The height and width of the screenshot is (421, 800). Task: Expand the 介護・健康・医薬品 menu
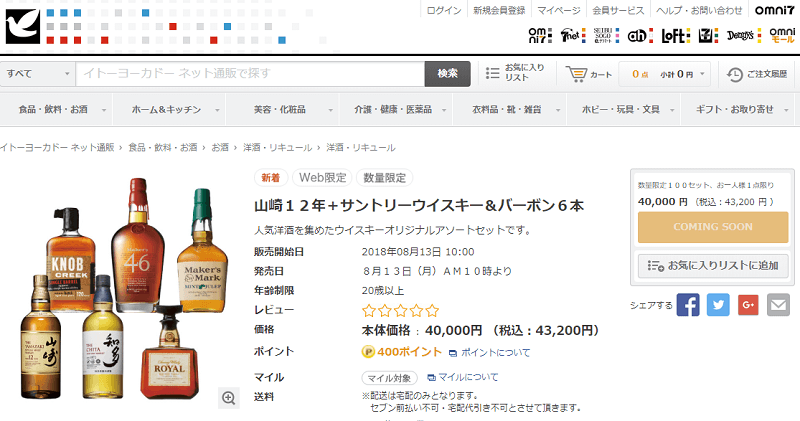[x=396, y=109]
